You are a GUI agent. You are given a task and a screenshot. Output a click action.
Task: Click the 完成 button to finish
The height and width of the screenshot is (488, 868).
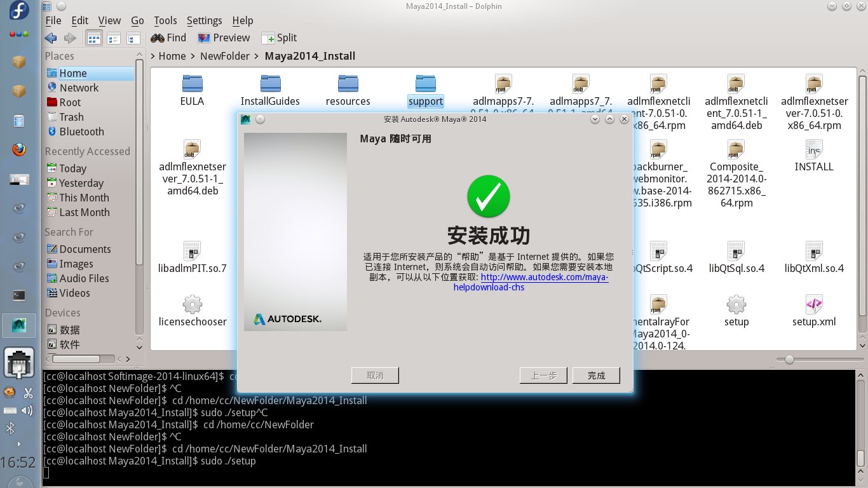click(x=596, y=376)
